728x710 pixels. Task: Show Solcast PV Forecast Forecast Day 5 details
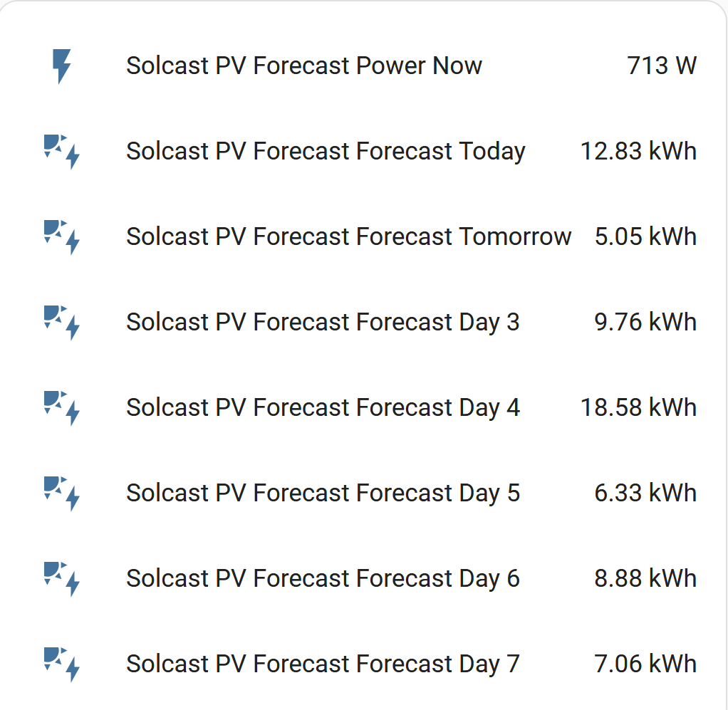323,493
